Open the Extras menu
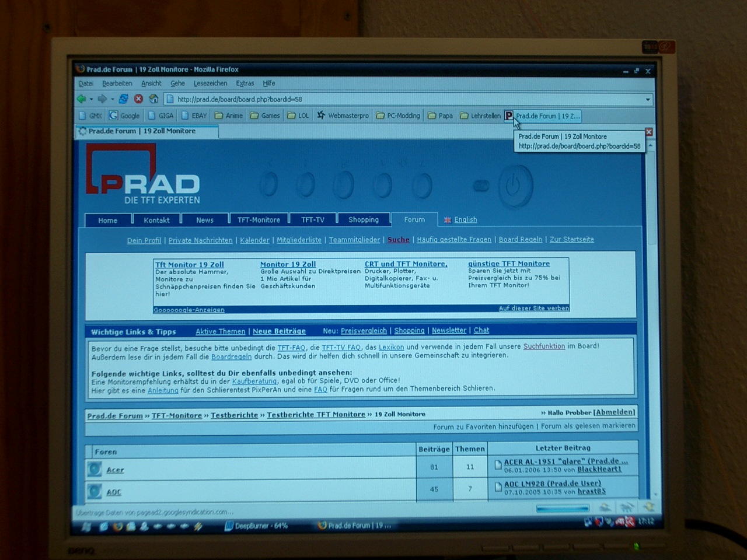 [245, 83]
